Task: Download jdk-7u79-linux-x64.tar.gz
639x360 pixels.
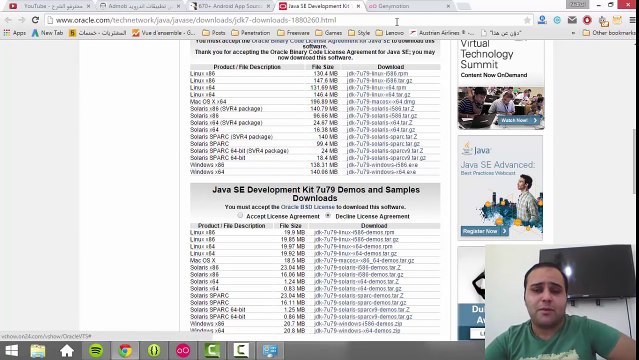Action: point(378,95)
